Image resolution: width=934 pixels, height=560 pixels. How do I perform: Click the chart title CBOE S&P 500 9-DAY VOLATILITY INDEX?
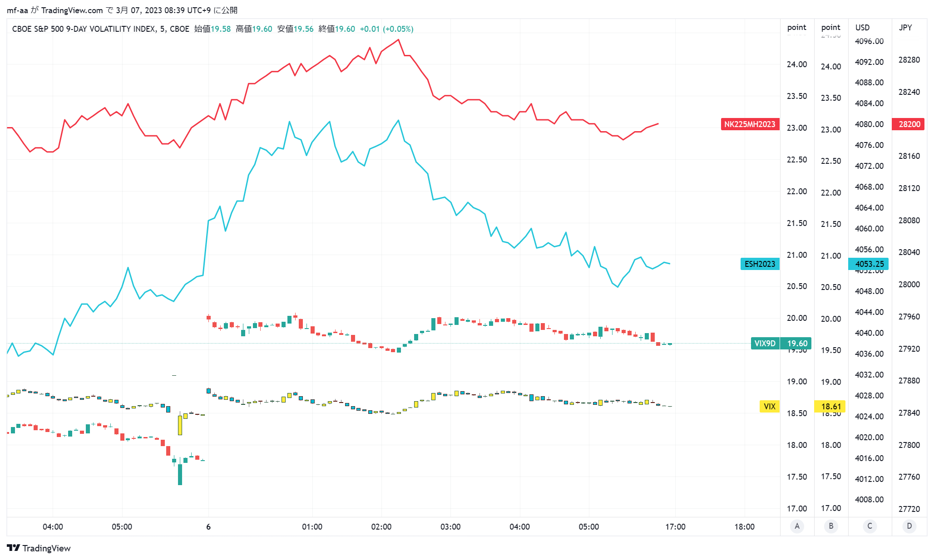[84, 29]
